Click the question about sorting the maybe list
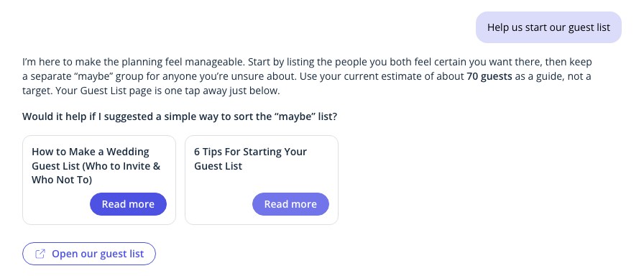644x276 pixels. pyautogui.click(x=180, y=116)
